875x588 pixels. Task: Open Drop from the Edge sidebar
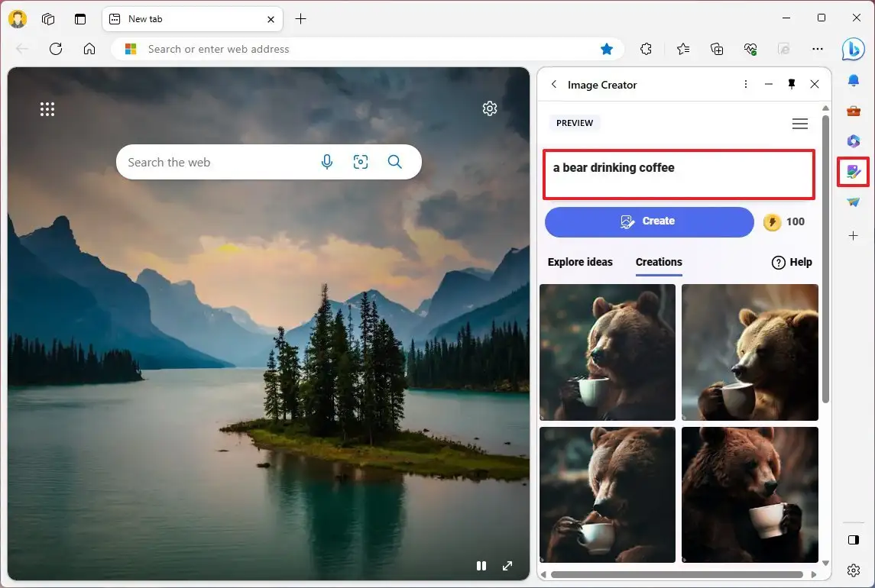[x=854, y=202]
